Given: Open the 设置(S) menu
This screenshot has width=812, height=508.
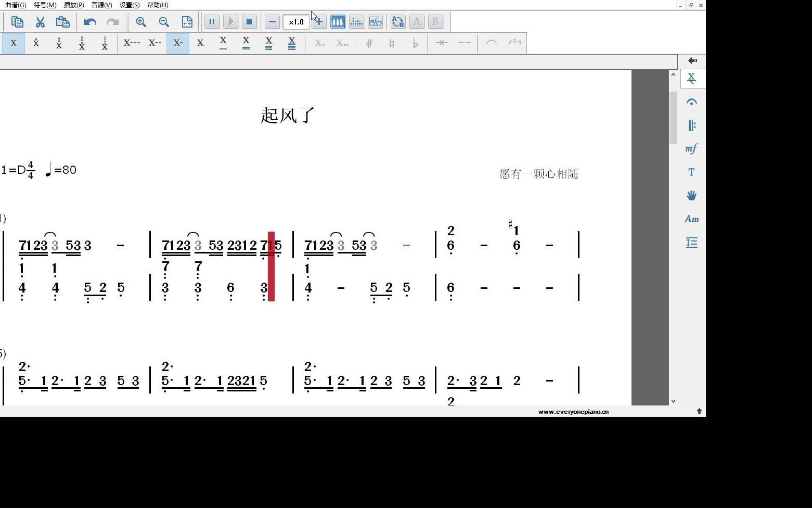Looking at the screenshot, I should click(130, 5).
